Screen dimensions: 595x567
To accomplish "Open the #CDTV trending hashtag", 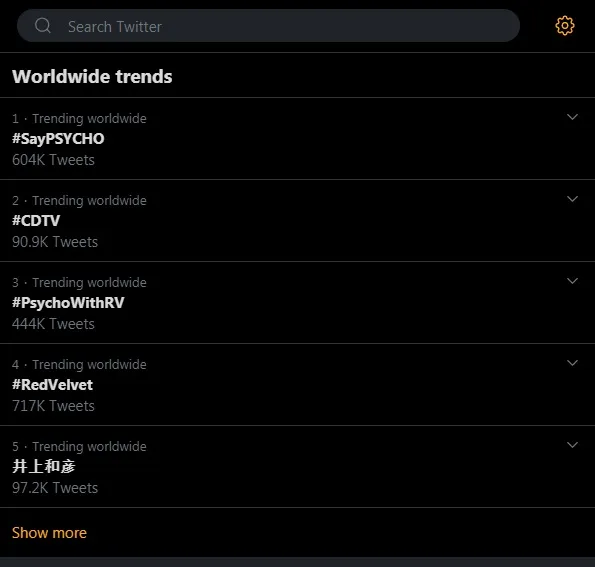I will point(36,221).
